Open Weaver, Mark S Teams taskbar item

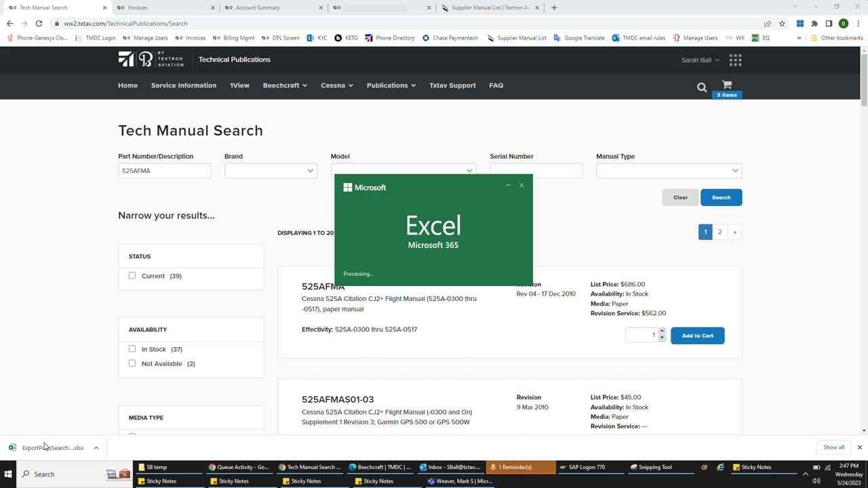[460, 481]
